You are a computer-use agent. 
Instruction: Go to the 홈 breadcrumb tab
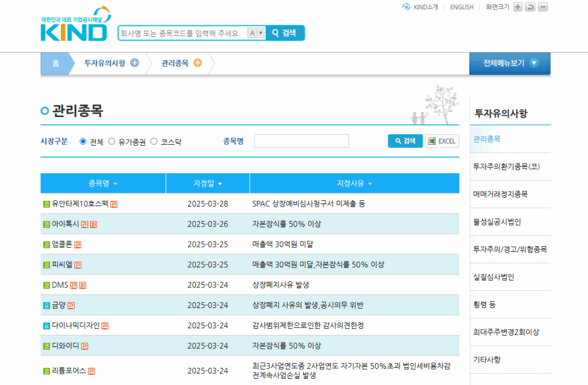tap(55, 63)
